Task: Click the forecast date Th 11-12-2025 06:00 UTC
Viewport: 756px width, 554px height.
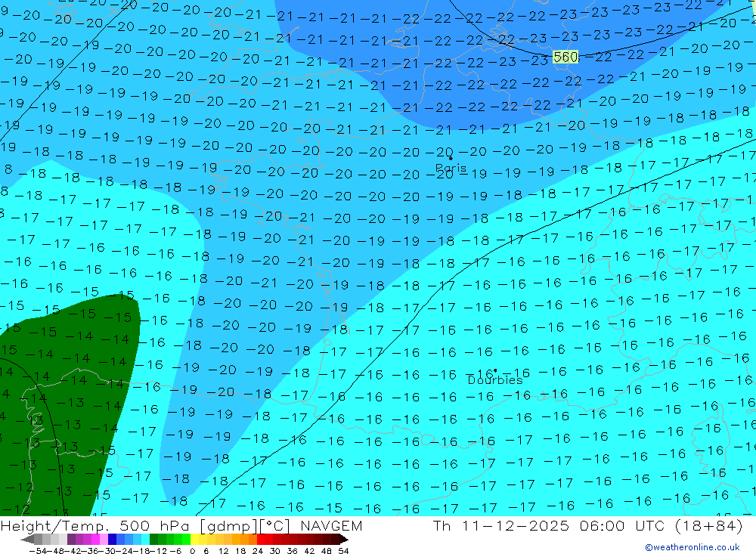Action: (587, 525)
